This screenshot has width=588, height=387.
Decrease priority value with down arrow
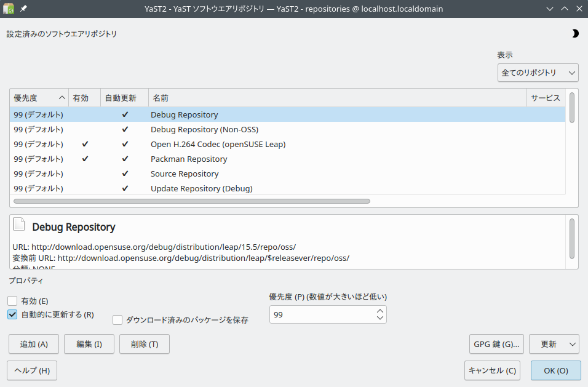click(380, 318)
